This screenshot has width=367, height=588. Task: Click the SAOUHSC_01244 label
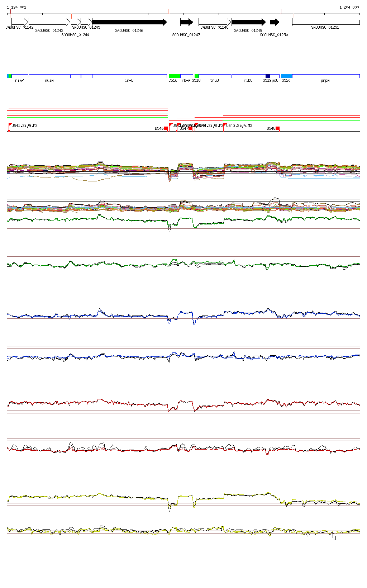75,35
